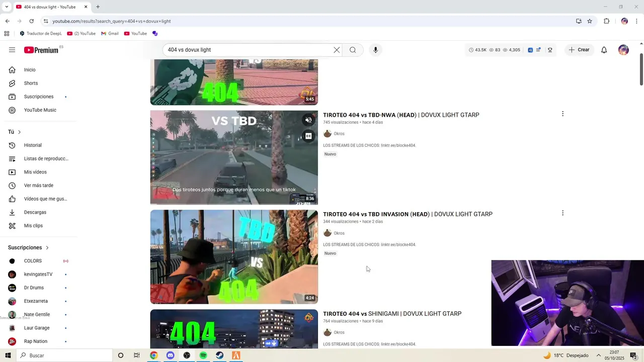Open a new browser tab
Image resolution: width=644 pixels, height=362 pixels.
point(98,7)
